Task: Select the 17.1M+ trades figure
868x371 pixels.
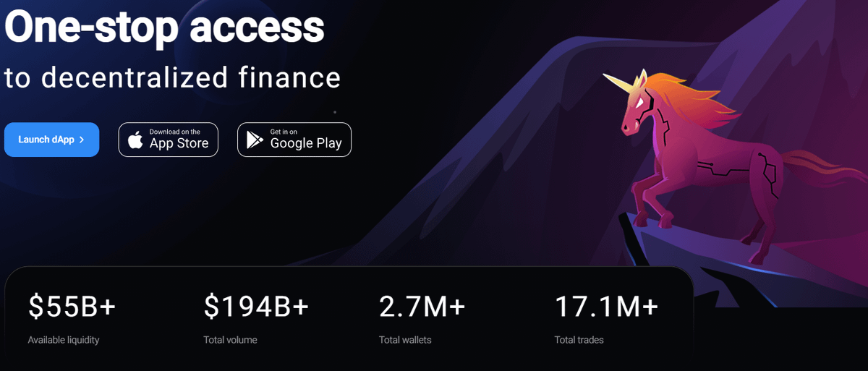Action: pyautogui.click(x=606, y=307)
